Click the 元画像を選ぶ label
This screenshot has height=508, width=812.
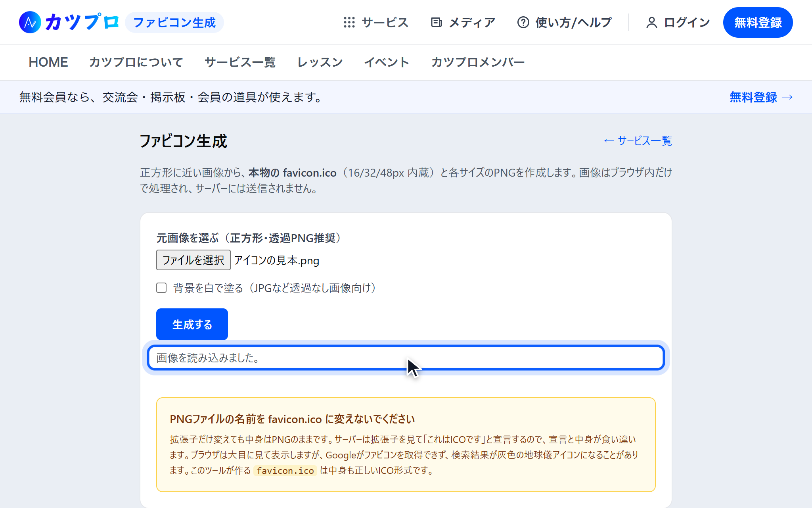(x=249, y=238)
